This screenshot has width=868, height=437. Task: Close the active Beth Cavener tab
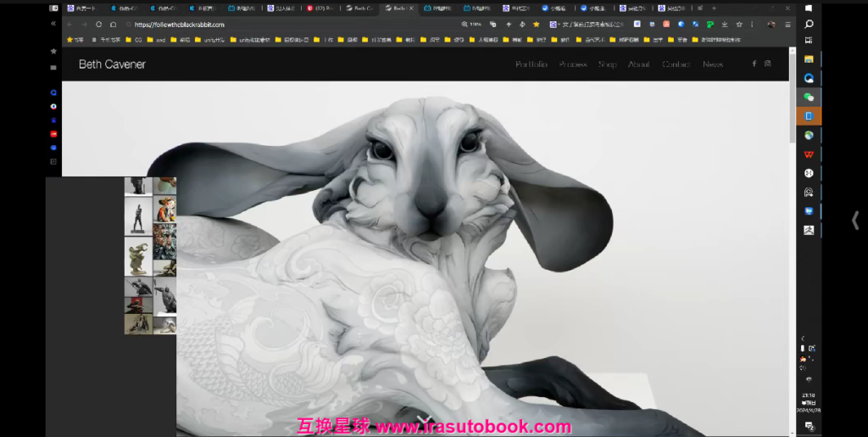410,8
